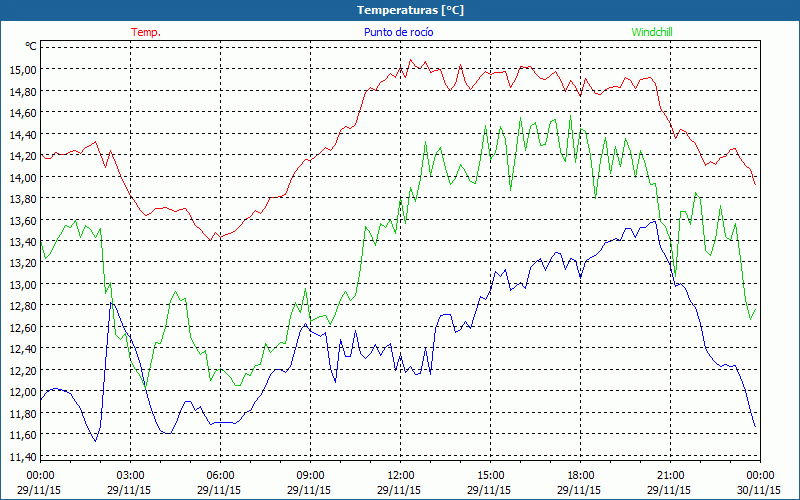Image resolution: width=800 pixels, height=500 pixels.
Task: Click the 14,20 y-axis value
Action: coord(23,156)
